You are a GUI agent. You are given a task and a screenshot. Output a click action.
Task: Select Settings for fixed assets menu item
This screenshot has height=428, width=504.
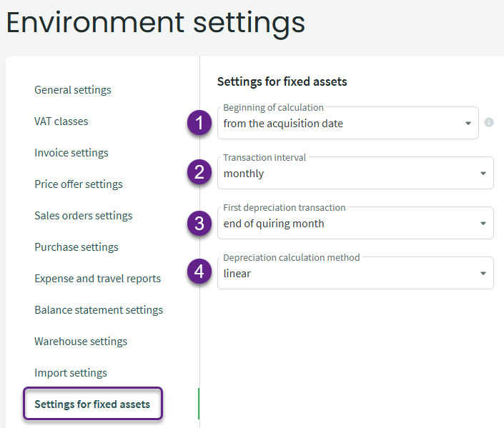pyautogui.click(x=92, y=404)
